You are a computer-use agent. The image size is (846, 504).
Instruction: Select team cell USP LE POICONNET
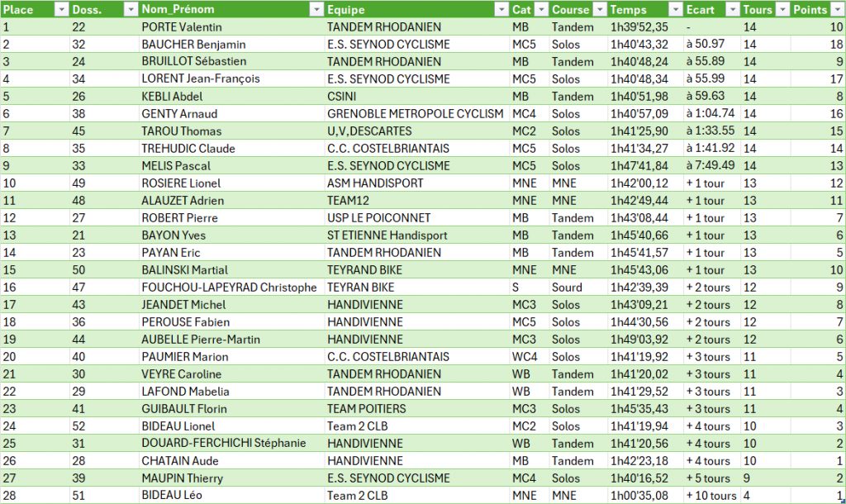[x=417, y=218]
